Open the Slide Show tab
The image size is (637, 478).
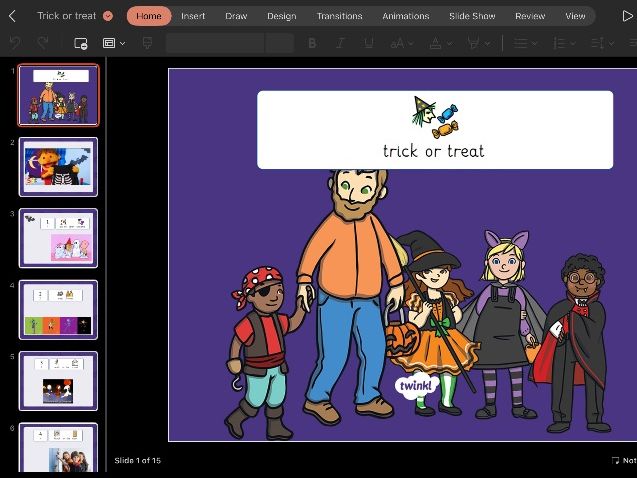[472, 16]
